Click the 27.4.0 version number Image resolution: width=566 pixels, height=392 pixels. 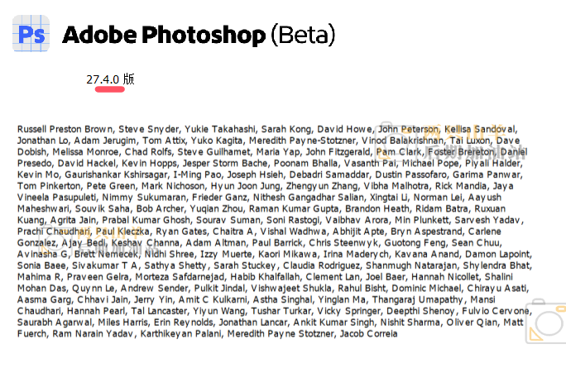click(103, 79)
